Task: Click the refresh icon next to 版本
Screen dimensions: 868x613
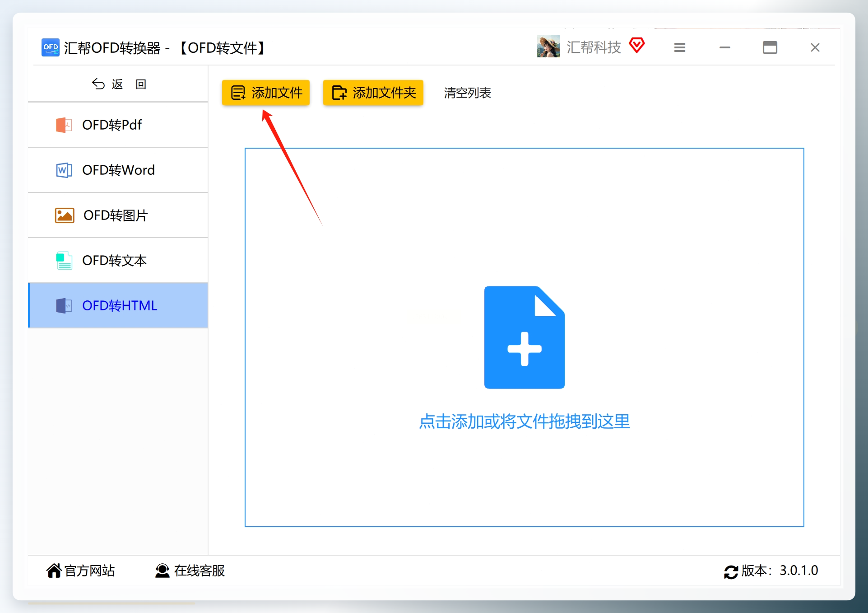Action: (731, 572)
